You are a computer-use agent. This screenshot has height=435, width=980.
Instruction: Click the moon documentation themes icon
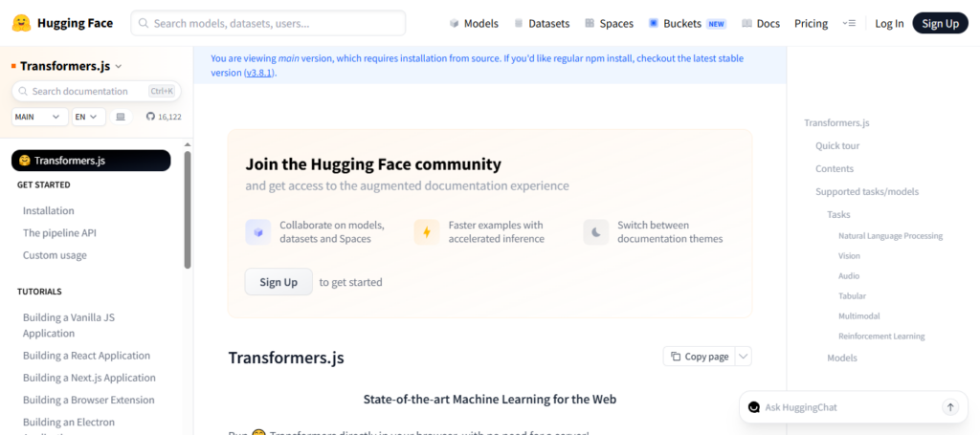[595, 231]
